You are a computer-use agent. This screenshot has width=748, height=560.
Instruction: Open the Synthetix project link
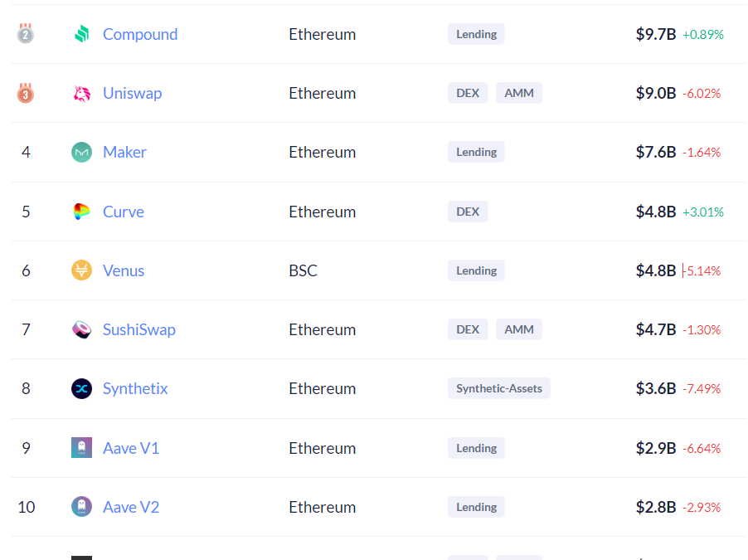point(135,388)
